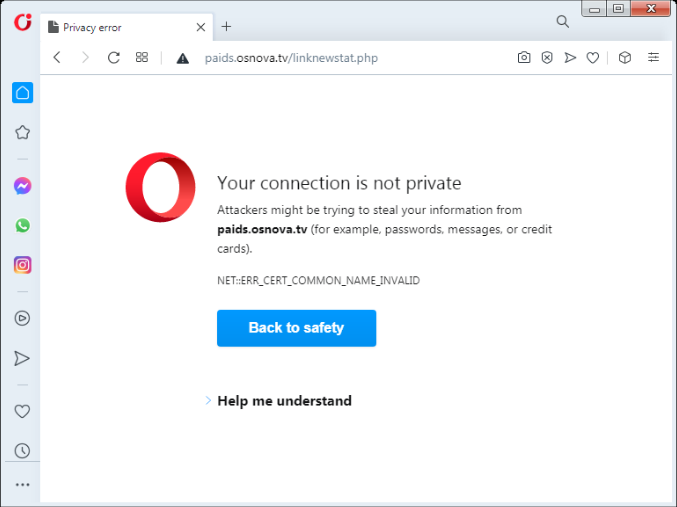
Task: Open sidebar setup three-dots menu
Action: click(22, 485)
